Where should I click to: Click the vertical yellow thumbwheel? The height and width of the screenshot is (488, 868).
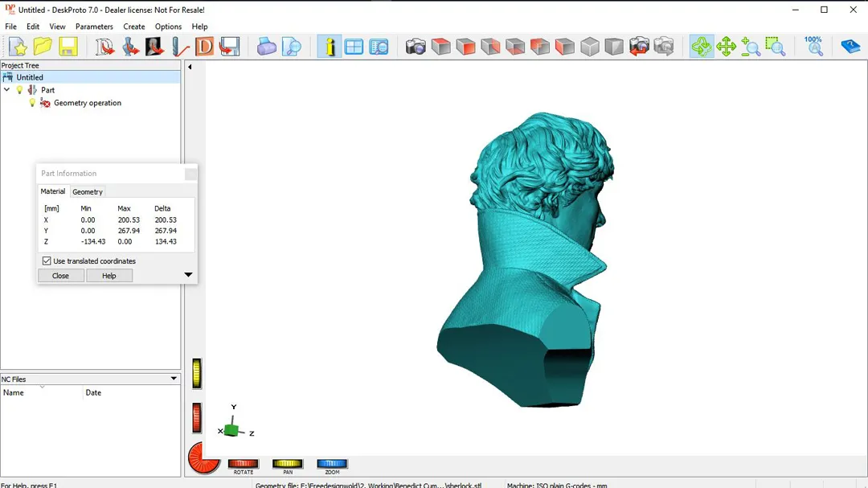point(197,373)
